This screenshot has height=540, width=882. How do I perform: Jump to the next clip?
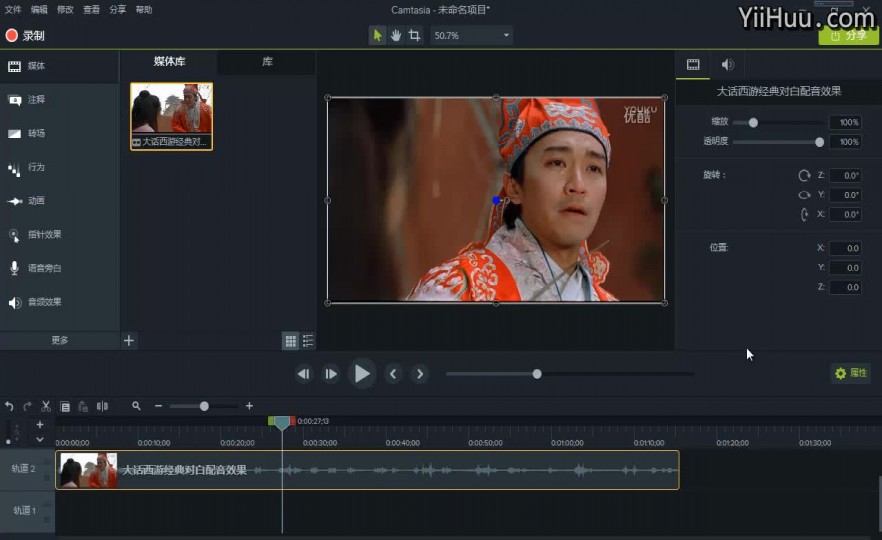click(x=420, y=374)
